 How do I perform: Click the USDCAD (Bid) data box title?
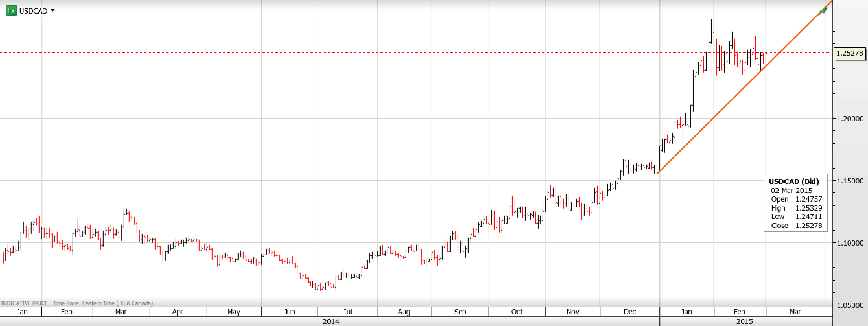pyautogui.click(x=793, y=181)
